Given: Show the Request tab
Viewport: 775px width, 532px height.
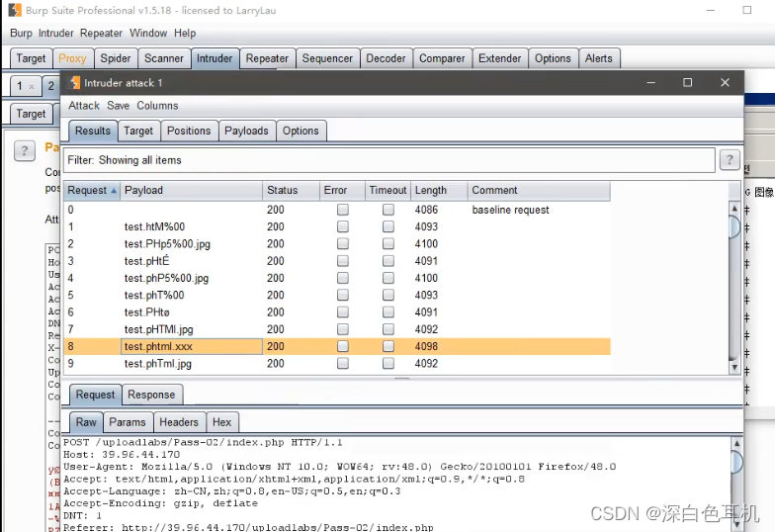Looking at the screenshot, I should [95, 395].
